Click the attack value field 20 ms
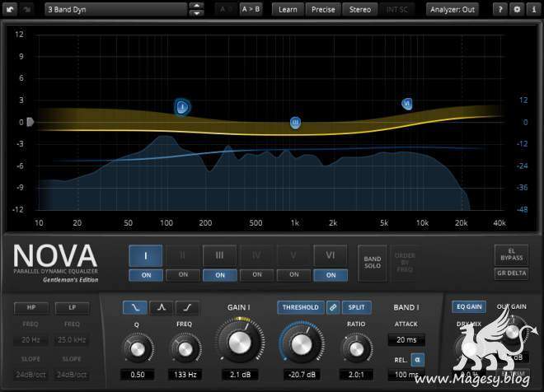 (406, 340)
